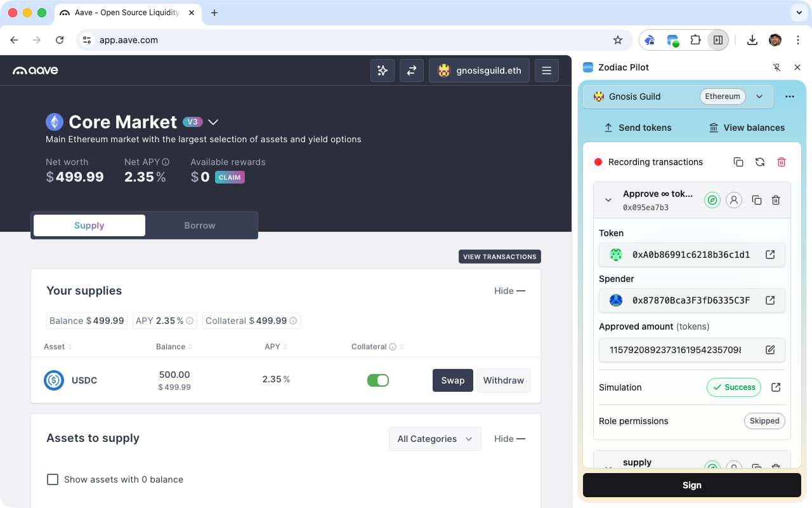This screenshot has height=508, width=812.
Task: Click the Aave swap arrows icon in header
Action: 412,70
